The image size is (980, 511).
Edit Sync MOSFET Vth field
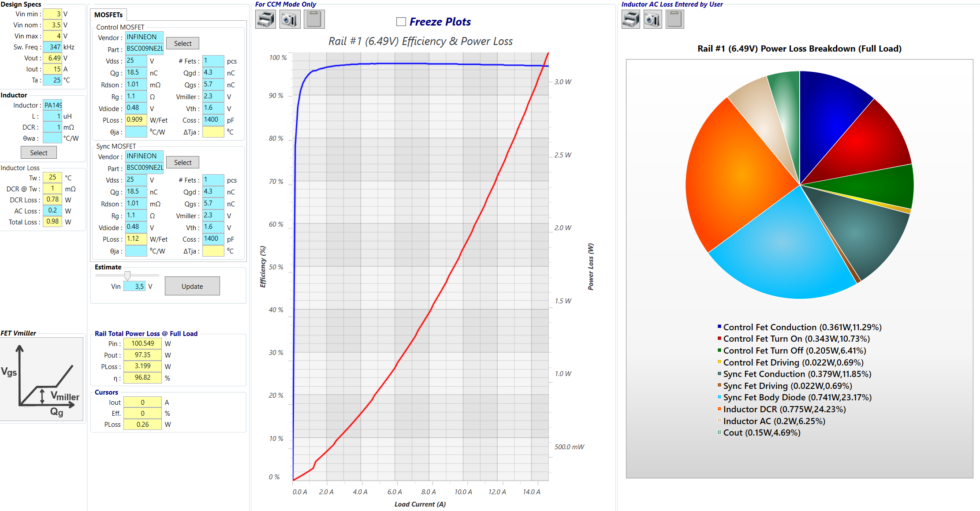coord(213,227)
